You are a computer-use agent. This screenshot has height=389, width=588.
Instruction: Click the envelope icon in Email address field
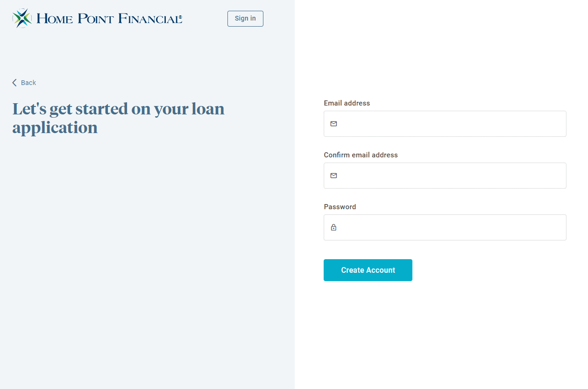click(333, 124)
